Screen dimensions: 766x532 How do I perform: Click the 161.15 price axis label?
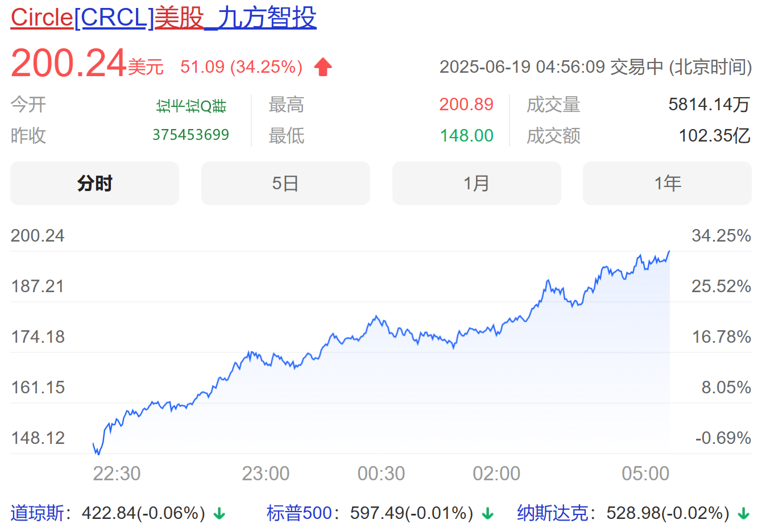point(38,388)
